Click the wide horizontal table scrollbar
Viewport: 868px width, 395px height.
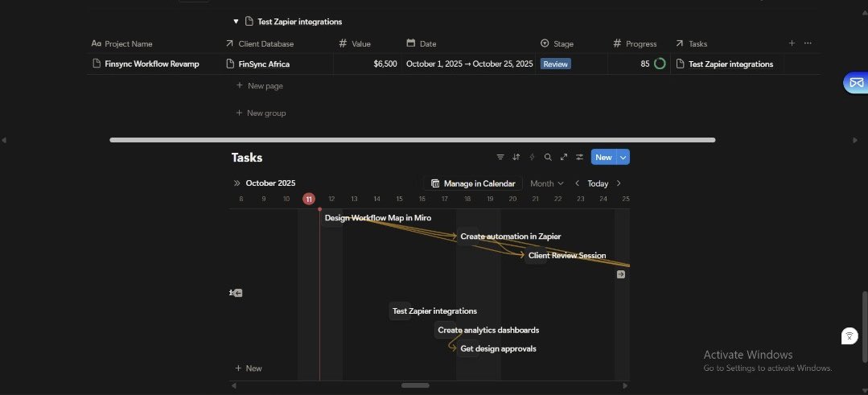[413, 140]
